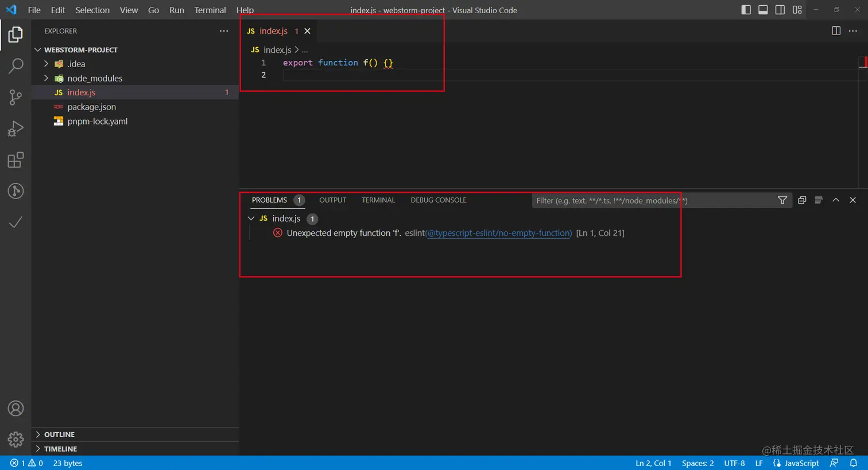Toggle Panel layout button in title bar

(x=763, y=10)
